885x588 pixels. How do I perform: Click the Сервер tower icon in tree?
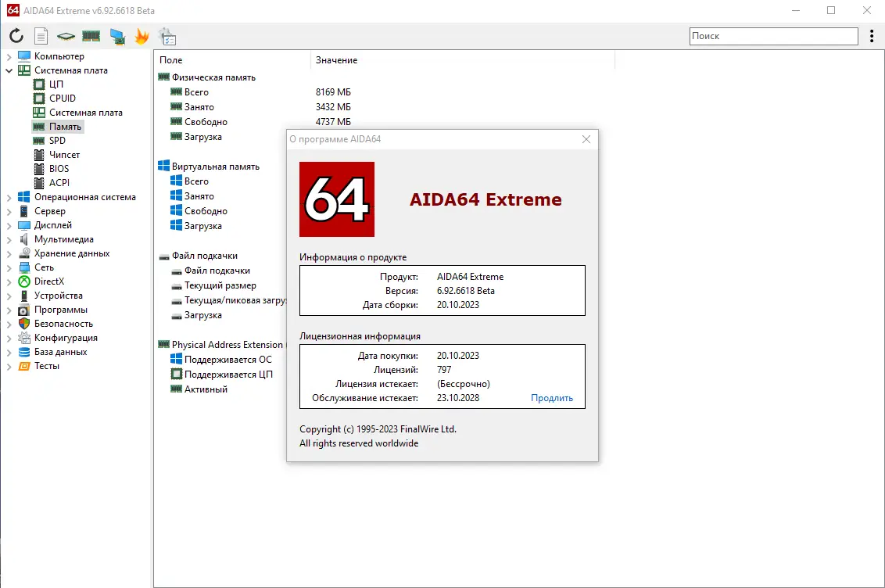point(24,211)
